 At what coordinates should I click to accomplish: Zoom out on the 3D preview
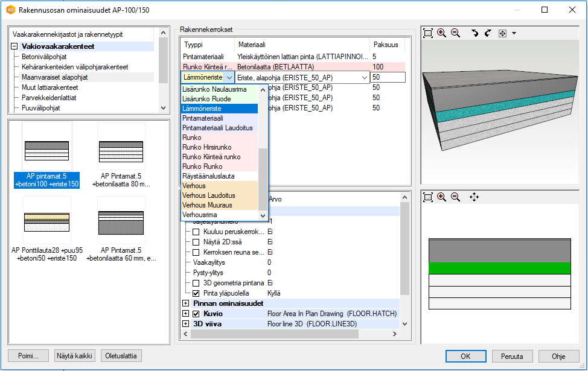click(455, 33)
